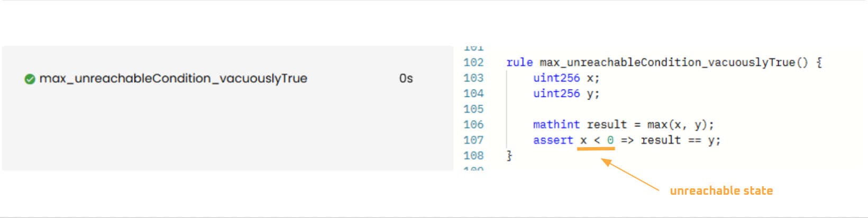Click line number 107 in the gutter
This screenshot has height=218, width=868.
click(x=473, y=140)
